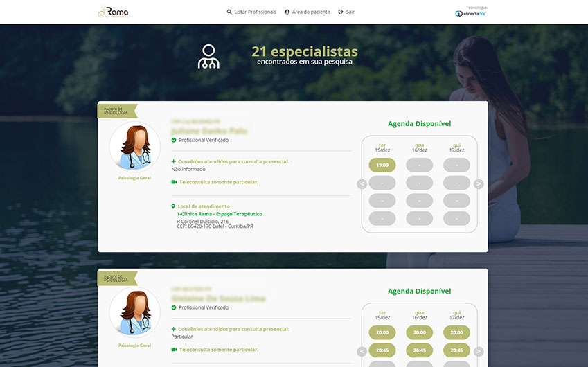588x367 pixels.
Task: Click the search magnifier icon beside Listar Profissionais
Action: (x=229, y=12)
